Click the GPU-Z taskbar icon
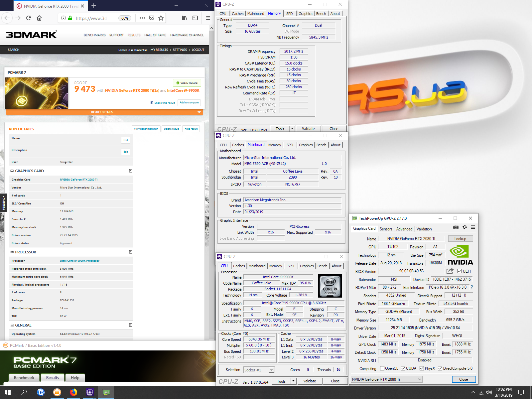Image resolution: width=532 pixels, height=399 pixels. 106,392
